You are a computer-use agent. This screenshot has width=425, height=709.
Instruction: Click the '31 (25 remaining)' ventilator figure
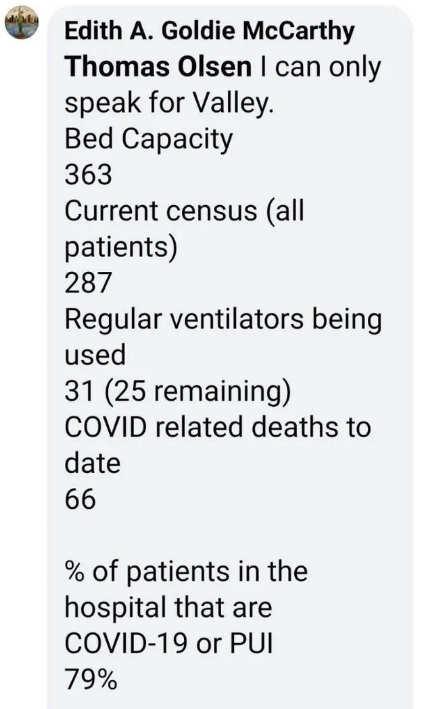click(178, 392)
